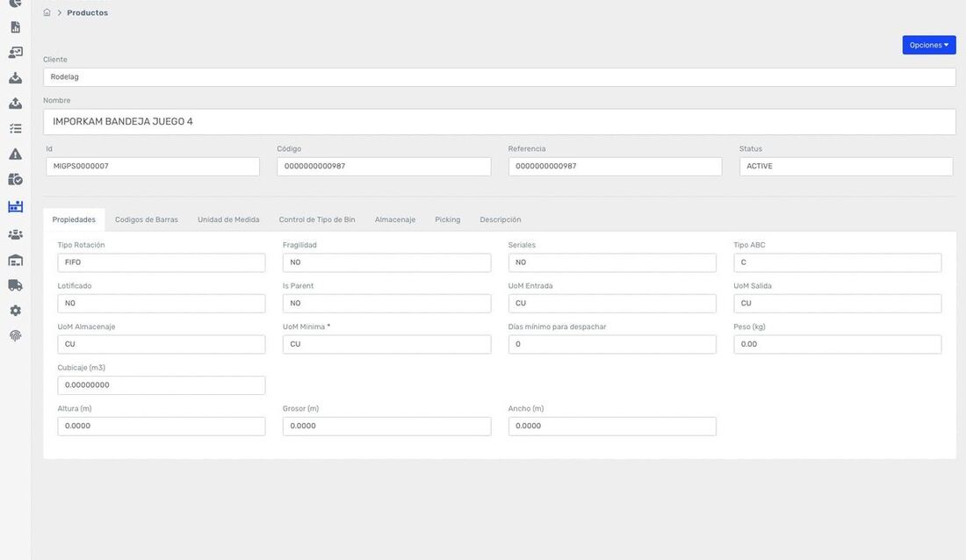Open the task checklist icon in the sidebar
This screenshot has width=966, height=560.
coord(16,129)
